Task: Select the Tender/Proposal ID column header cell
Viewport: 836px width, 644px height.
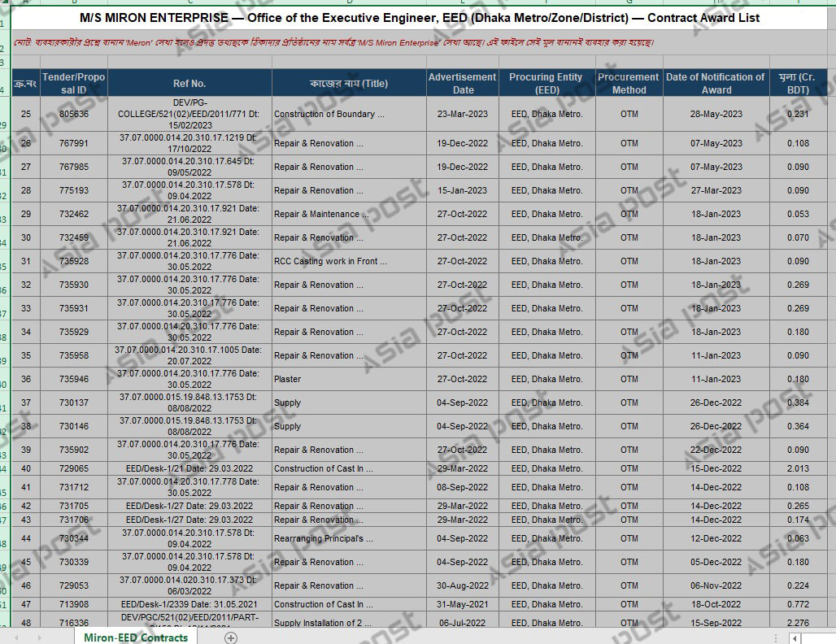Action: click(73, 83)
